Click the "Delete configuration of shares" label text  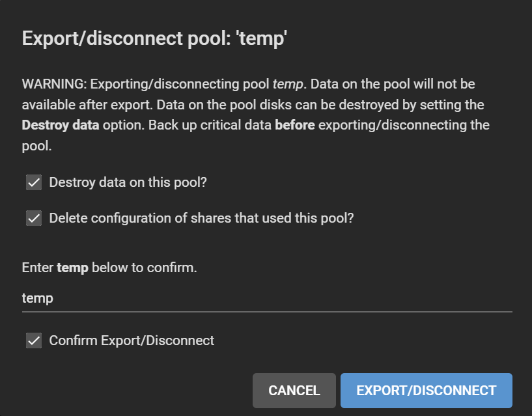coord(201,218)
